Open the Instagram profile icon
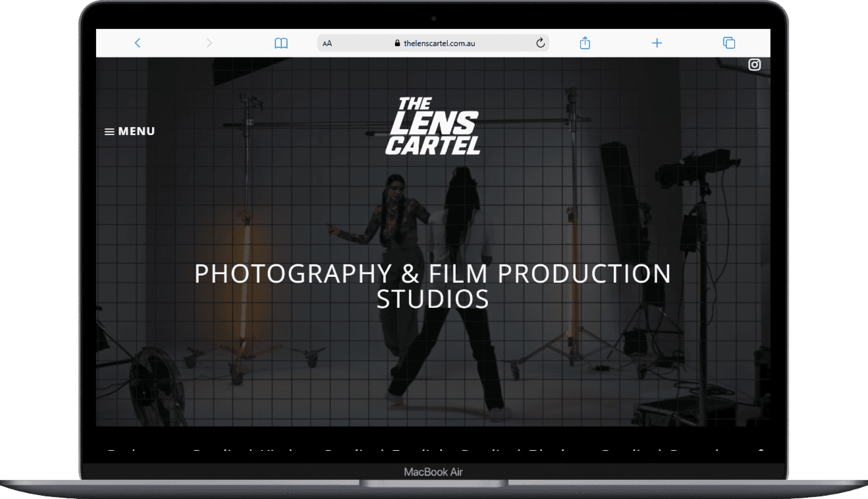The height and width of the screenshot is (499, 868). point(755,65)
